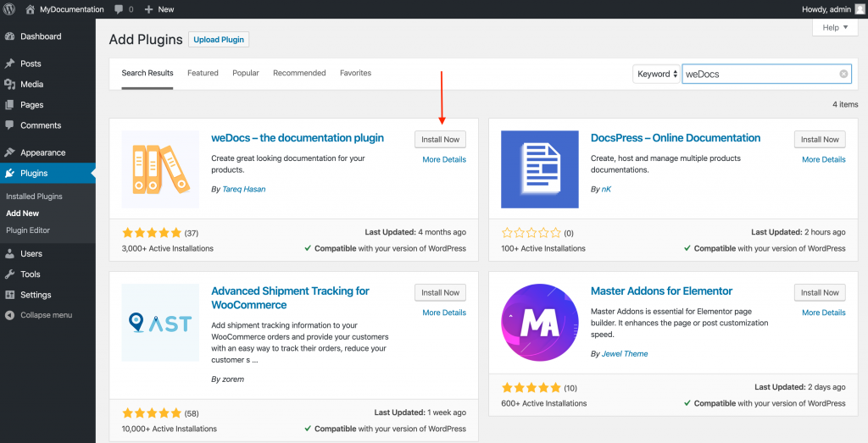The width and height of the screenshot is (868, 443).
Task: Click the New plus icon in admin bar
Action: point(148,9)
